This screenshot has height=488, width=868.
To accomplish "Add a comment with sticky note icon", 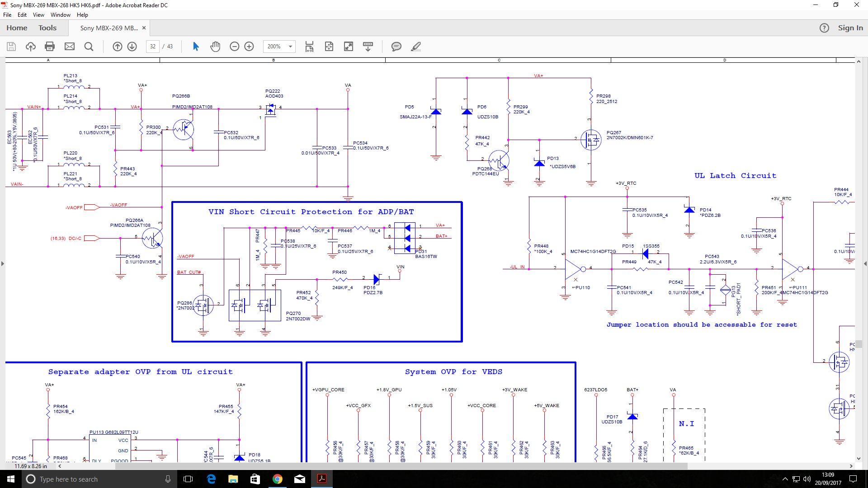I will pos(396,47).
